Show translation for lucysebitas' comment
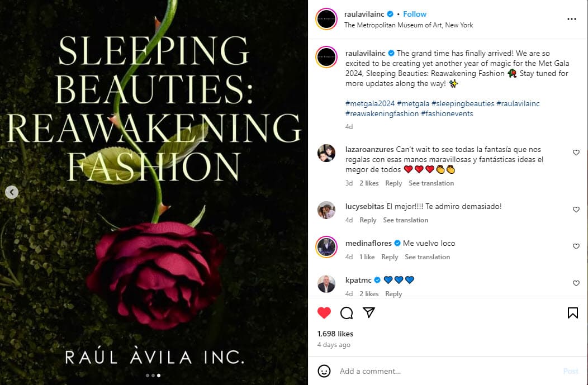This screenshot has width=588, height=385. pos(405,220)
